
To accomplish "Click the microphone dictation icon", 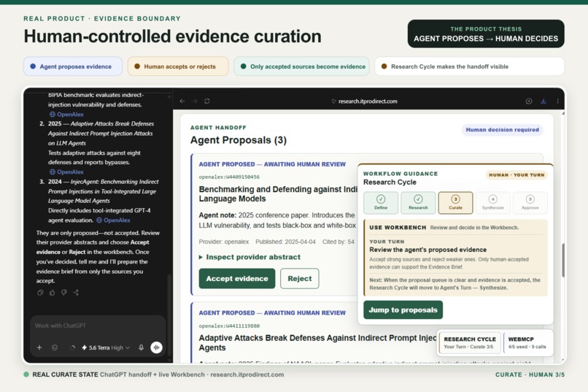I will [x=141, y=347].
